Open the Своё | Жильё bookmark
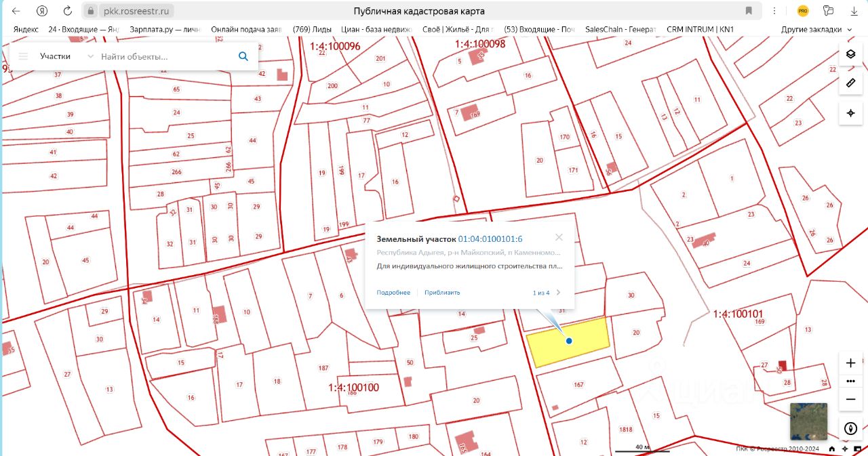 458,29
